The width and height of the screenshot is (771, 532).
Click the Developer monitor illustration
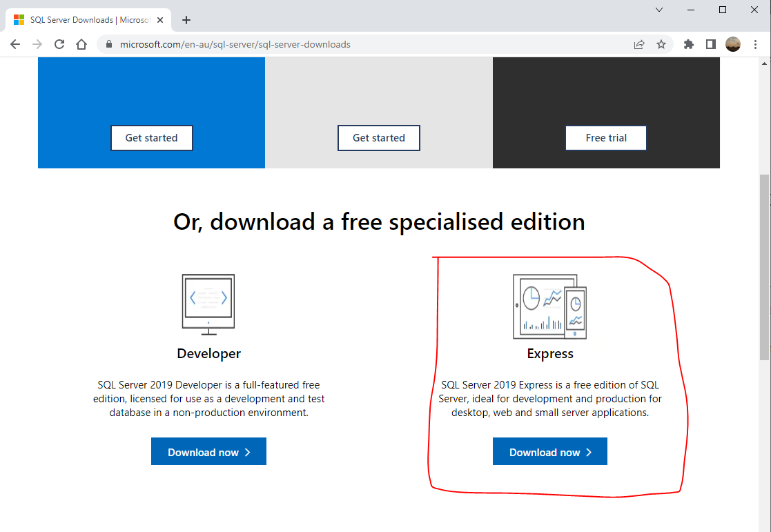coord(208,305)
